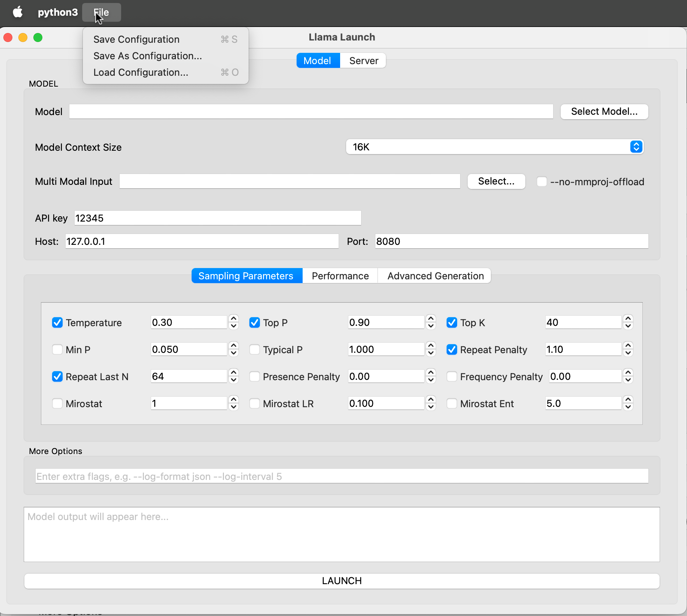This screenshot has height=616, width=687.
Task: Choose Save Configuration from File menu
Action: point(165,39)
